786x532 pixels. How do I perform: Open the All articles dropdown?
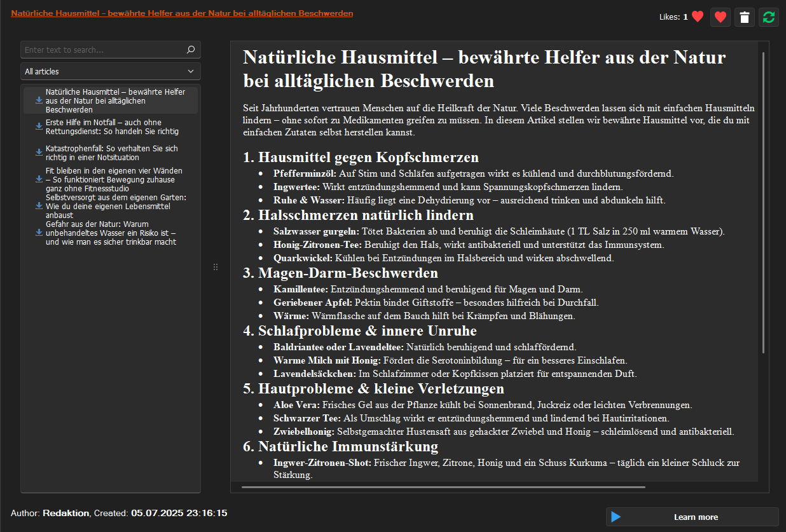(x=111, y=71)
